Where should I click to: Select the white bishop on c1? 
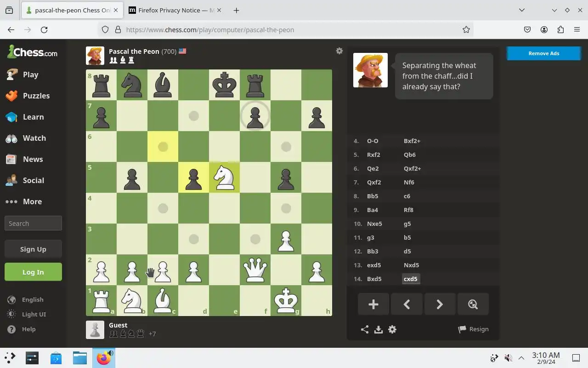click(x=163, y=300)
